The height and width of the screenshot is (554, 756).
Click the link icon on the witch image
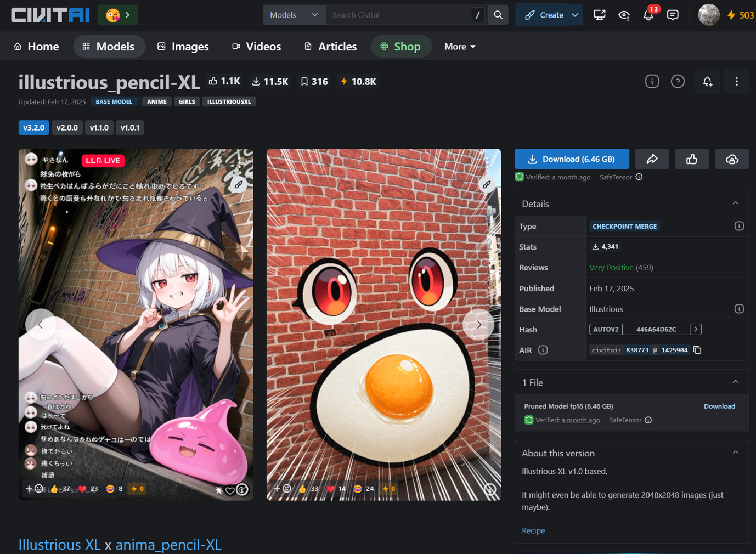[239, 185]
